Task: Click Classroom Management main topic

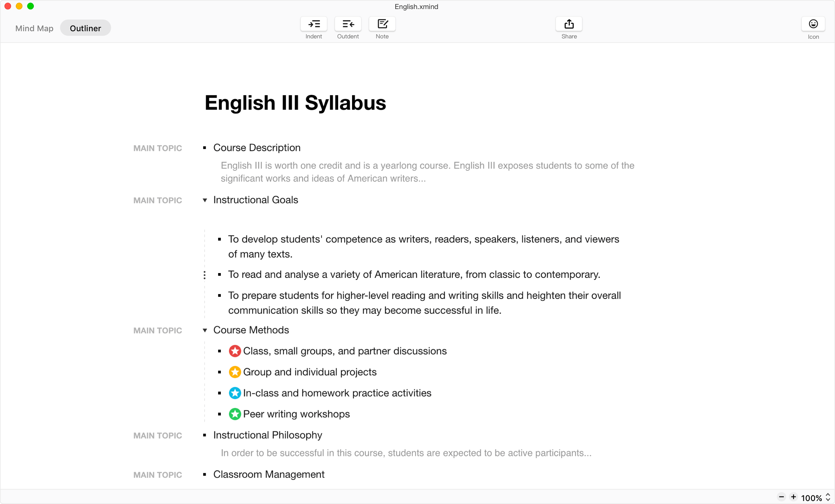Action: [x=269, y=474]
